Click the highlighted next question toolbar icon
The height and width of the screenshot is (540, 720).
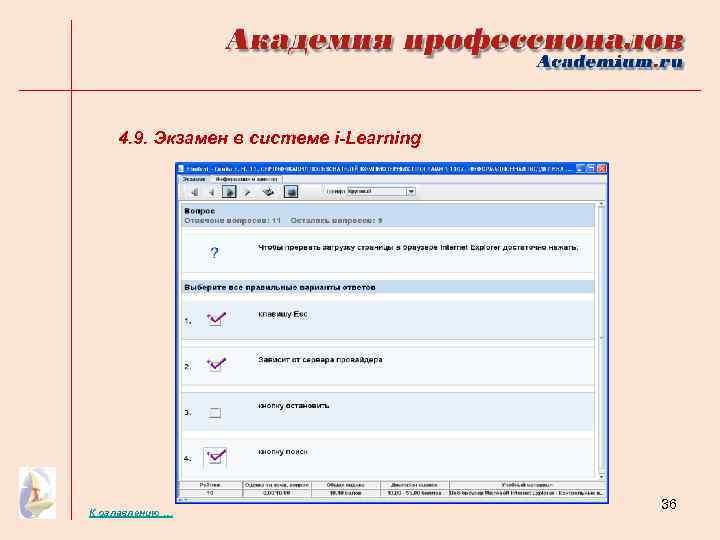click(229, 191)
